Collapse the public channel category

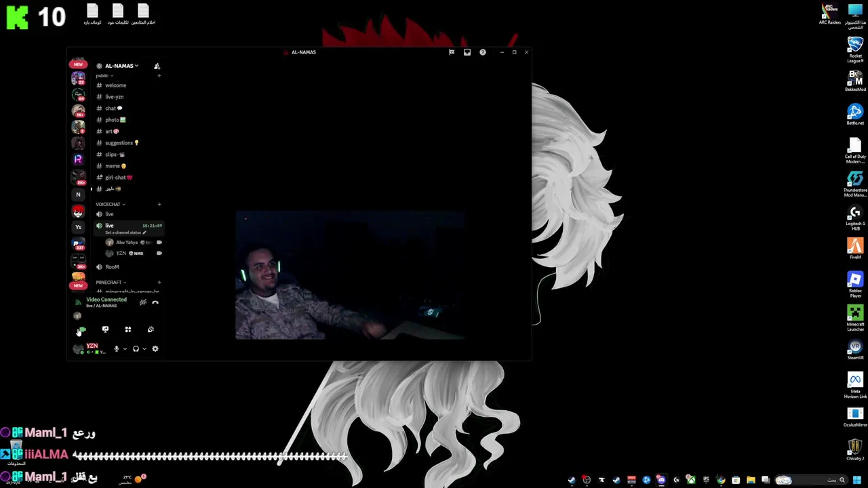pyautogui.click(x=104, y=76)
